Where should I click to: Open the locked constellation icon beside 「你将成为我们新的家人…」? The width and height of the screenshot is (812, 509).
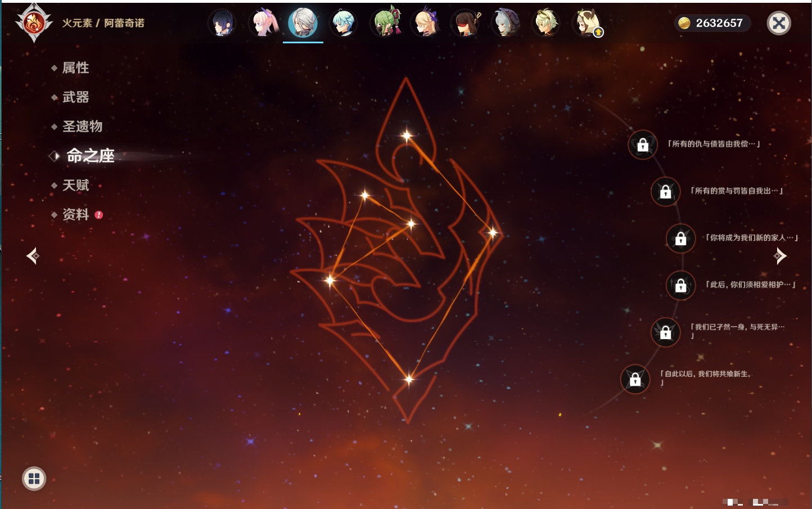point(681,238)
